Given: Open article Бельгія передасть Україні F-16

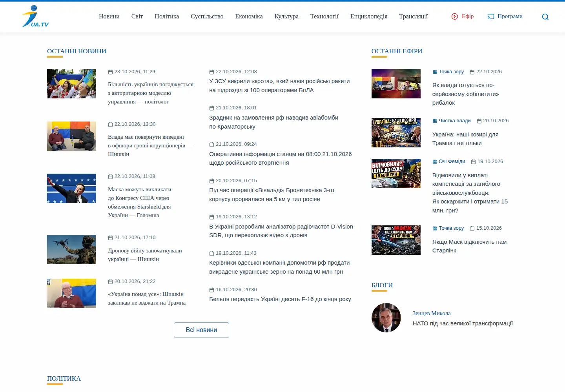Looking at the screenshot, I should pyautogui.click(x=280, y=299).
